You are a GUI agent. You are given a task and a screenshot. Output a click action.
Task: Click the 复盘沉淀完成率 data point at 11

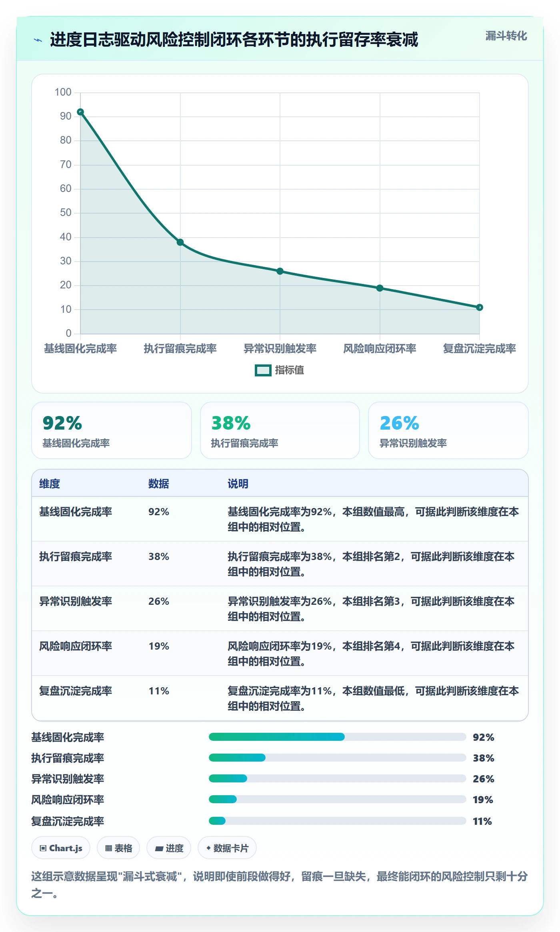[x=480, y=307]
